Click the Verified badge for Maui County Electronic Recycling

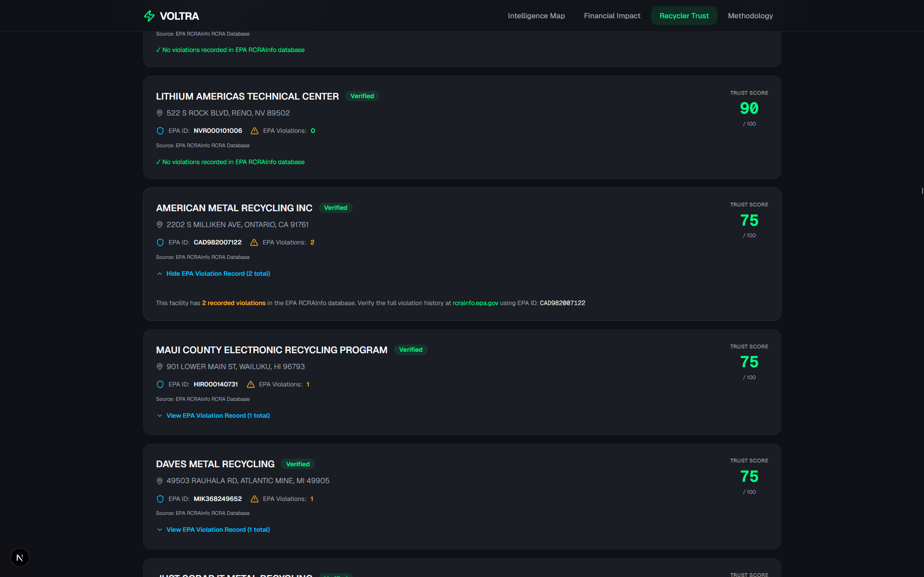(x=411, y=350)
